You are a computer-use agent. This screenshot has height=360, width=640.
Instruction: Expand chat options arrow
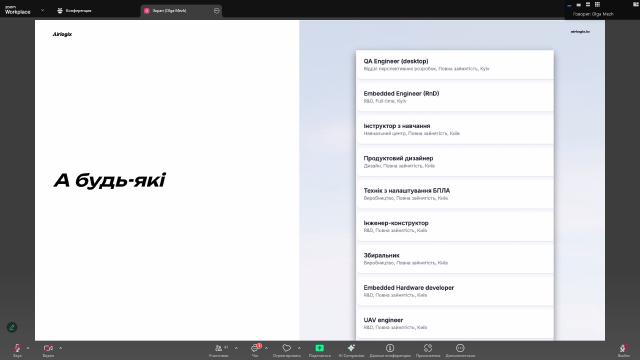267,348
